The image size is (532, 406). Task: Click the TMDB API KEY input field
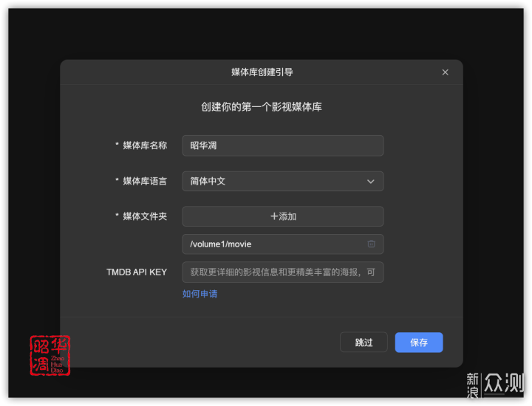click(282, 272)
